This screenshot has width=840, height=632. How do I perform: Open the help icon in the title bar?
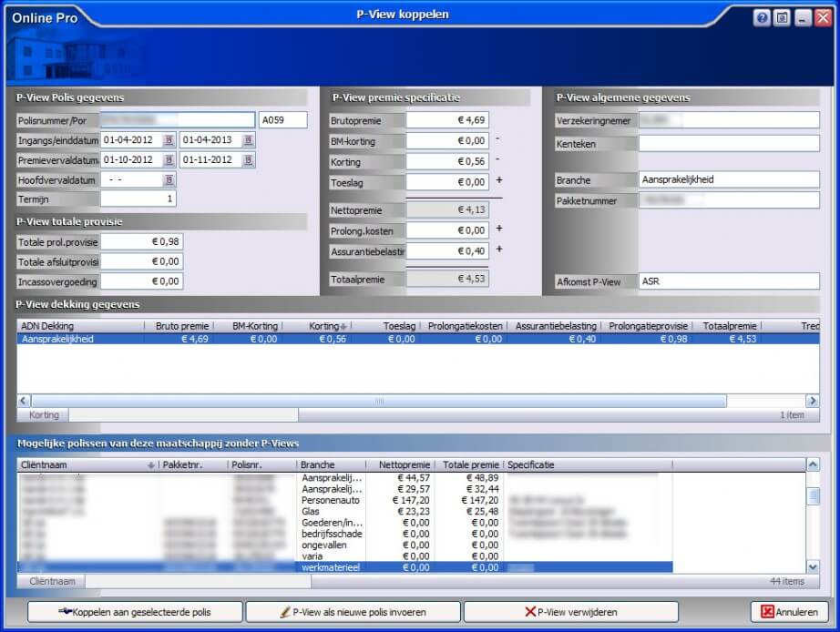click(762, 18)
